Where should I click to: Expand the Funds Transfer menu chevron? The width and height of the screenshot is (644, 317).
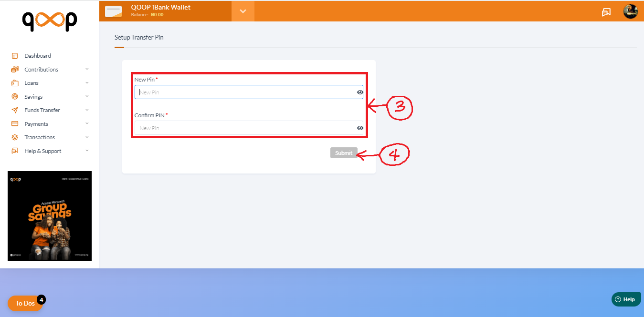[x=87, y=110]
